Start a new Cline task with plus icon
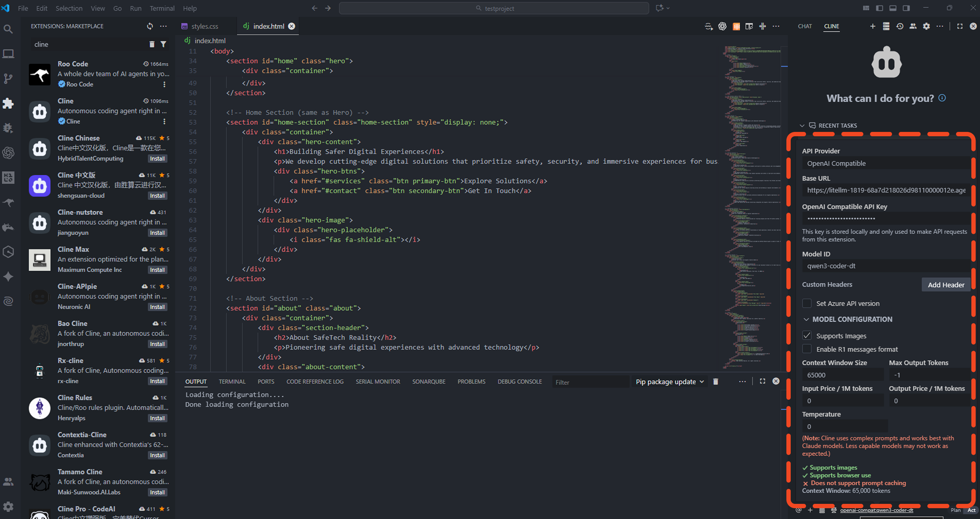This screenshot has width=980, height=519. coord(873,26)
